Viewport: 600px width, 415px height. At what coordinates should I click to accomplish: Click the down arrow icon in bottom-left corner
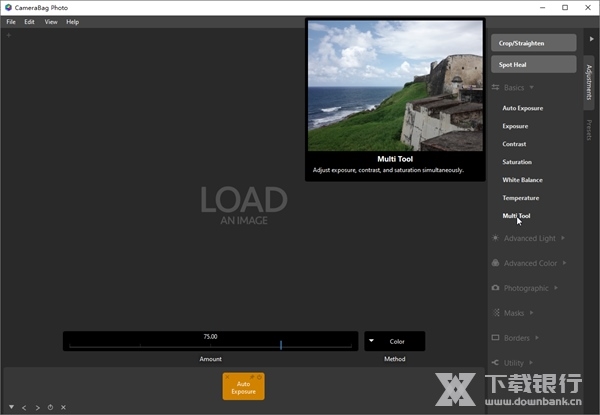click(x=12, y=407)
